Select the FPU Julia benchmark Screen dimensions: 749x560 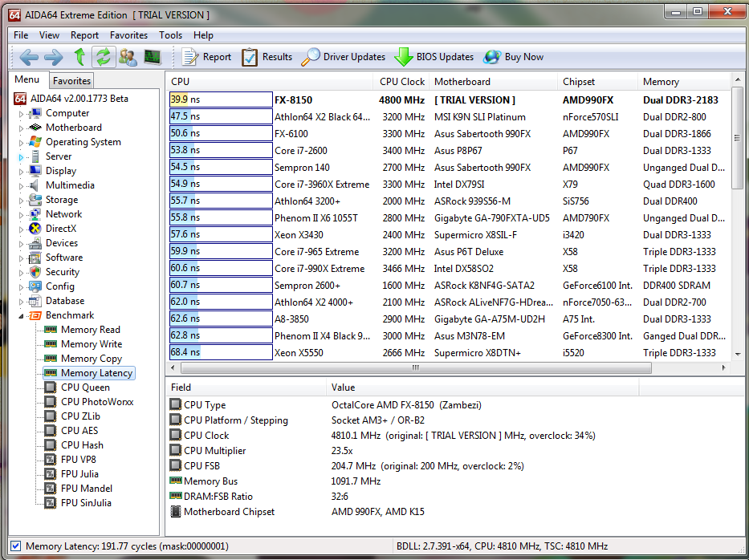[x=79, y=474]
